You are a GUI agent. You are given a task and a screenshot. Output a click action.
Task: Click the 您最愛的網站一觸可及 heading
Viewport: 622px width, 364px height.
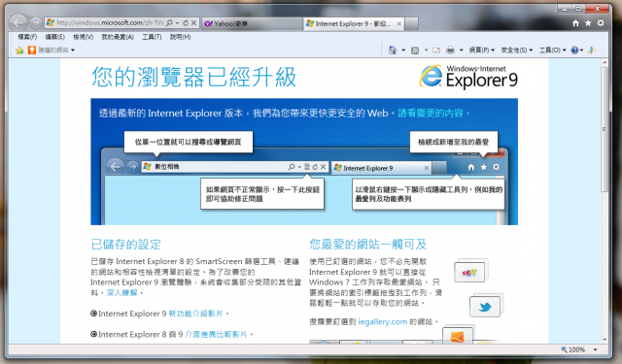coord(368,245)
